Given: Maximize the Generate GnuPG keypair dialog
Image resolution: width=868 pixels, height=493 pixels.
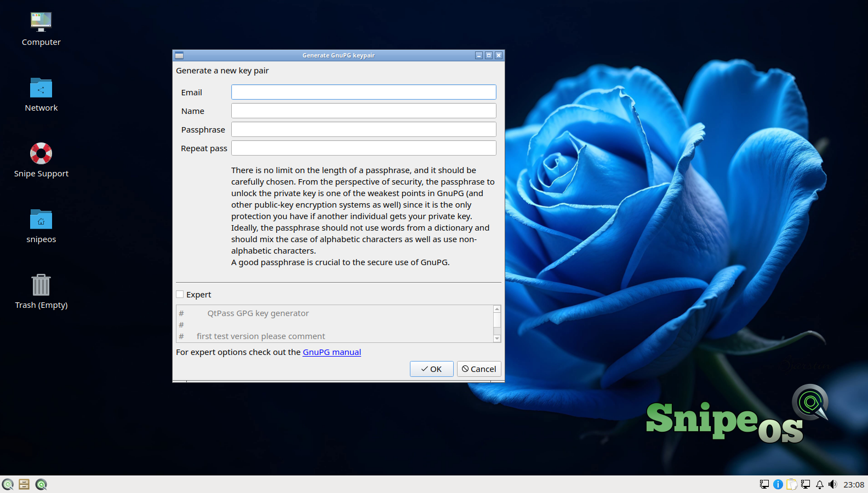Looking at the screenshot, I should pyautogui.click(x=489, y=55).
